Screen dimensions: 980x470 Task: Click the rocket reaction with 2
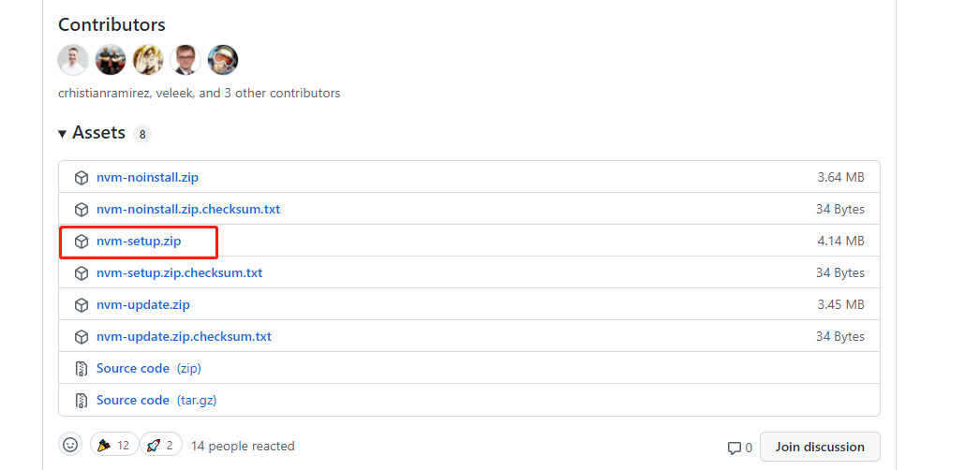point(160,445)
